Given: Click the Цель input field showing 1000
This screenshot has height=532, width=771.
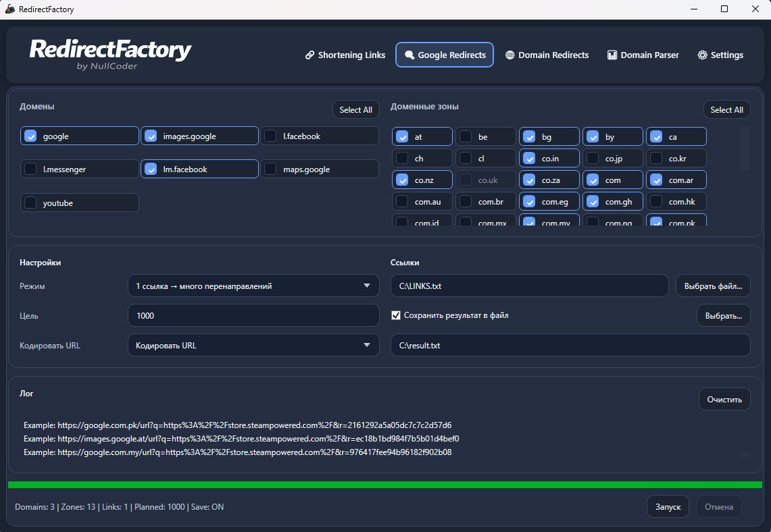Looking at the screenshot, I should tap(253, 315).
